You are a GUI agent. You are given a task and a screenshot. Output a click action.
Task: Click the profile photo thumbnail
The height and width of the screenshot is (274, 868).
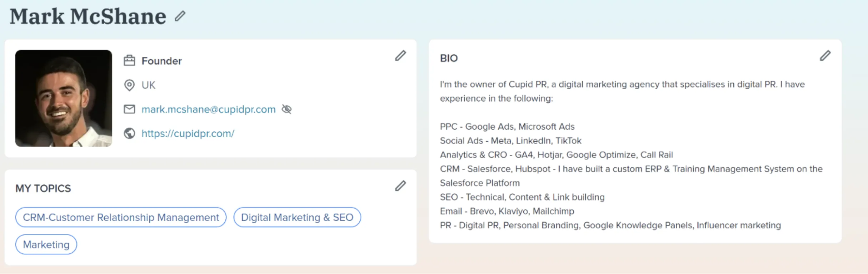64,98
